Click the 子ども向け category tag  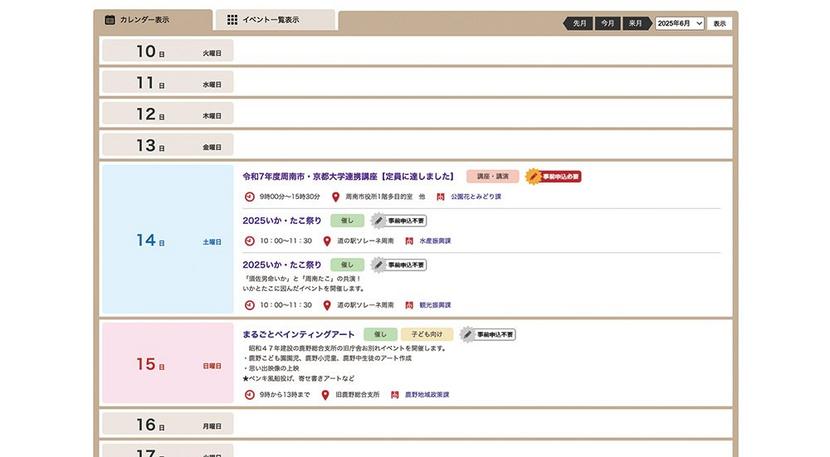tap(427, 334)
